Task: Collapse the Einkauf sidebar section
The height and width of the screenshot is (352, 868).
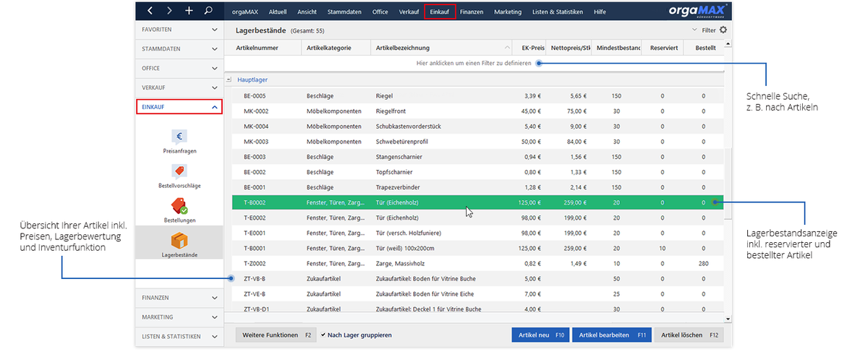Action: tap(179, 107)
